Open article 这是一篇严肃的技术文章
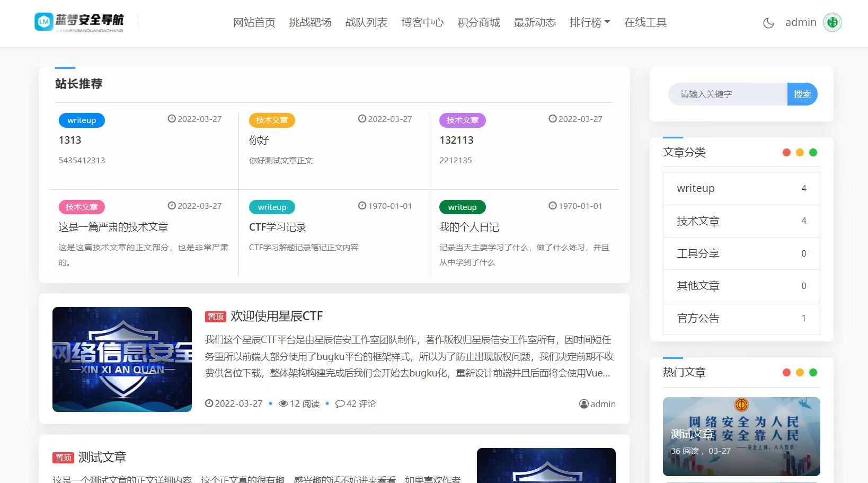Image resolution: width=868 pixels, height=483 pixels. pyautogui.click(x=113, y=227)
